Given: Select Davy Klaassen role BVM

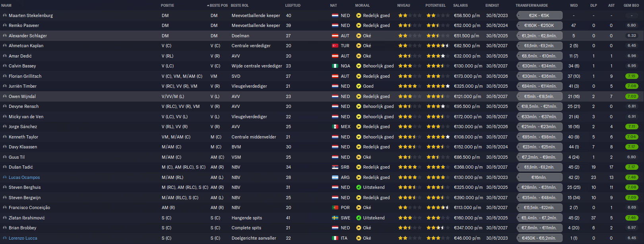Looking at the screenshot, I should pyautogui.click(x=236, y=147).
